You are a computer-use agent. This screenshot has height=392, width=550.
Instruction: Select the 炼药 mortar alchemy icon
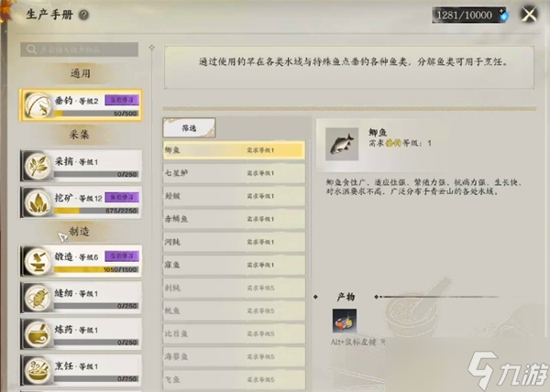(x=38, y=334)
